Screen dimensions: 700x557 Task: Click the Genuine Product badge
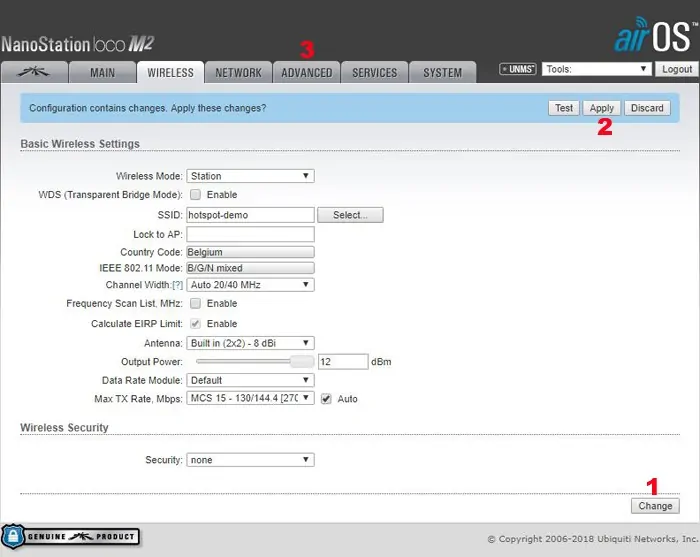coord(71,537)
